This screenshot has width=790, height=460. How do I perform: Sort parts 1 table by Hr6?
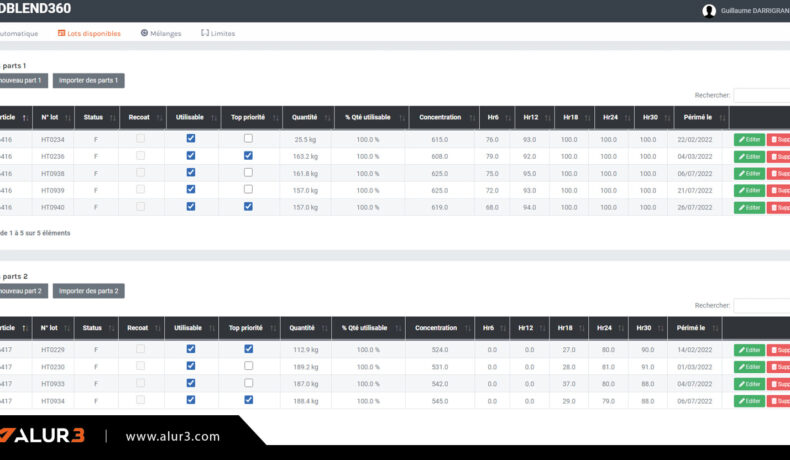point(497,117)
